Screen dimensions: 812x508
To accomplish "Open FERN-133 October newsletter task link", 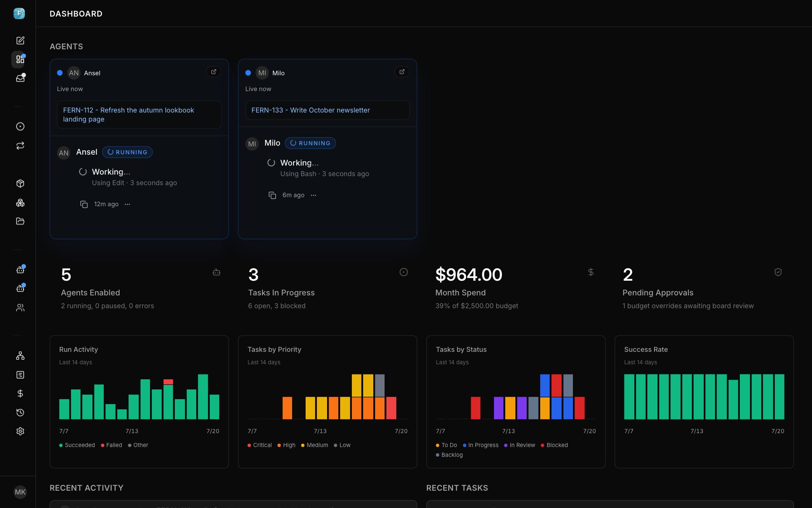I will pos(311,110).
